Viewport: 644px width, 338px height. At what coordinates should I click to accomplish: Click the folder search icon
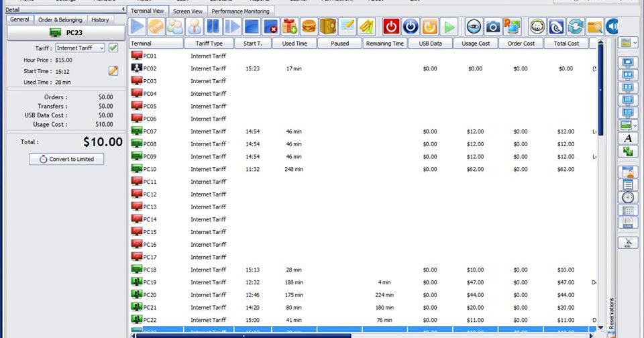595,27
